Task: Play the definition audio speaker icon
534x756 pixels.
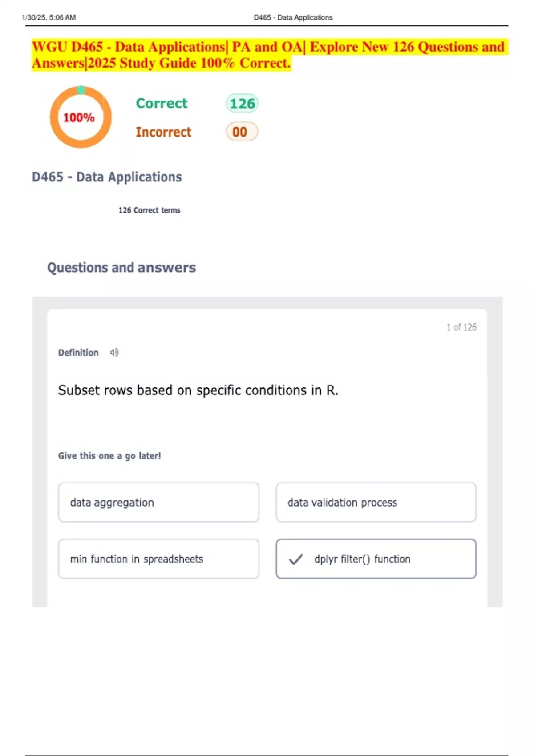Action: click(114, 353)
